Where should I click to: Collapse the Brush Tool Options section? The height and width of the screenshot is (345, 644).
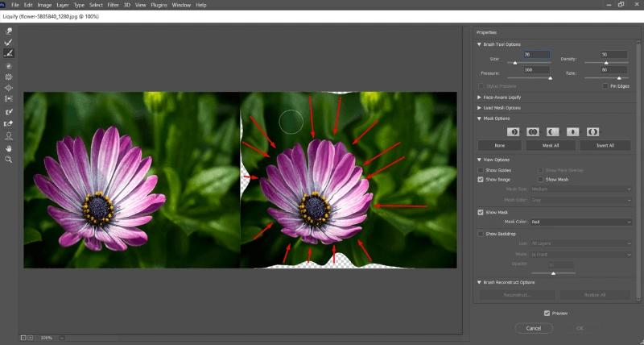point(479,44)
